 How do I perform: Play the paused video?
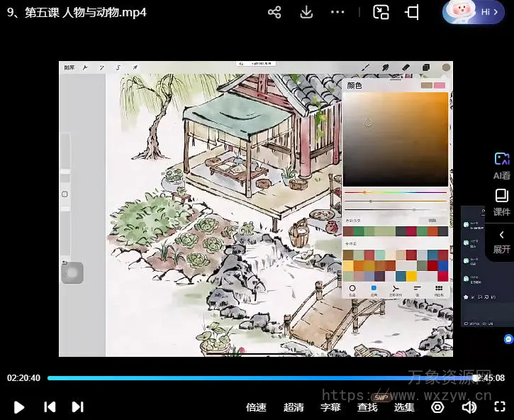pos(19,407)
